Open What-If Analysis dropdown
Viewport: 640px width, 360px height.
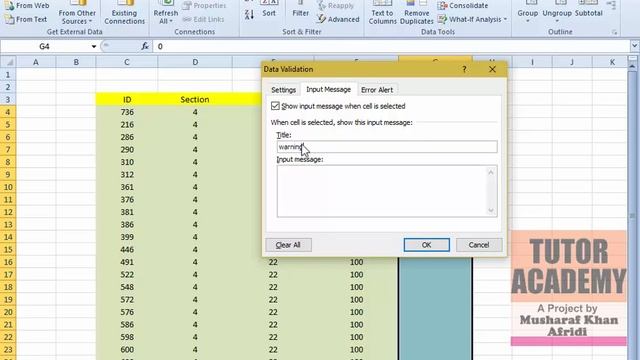tap(473, 19)
